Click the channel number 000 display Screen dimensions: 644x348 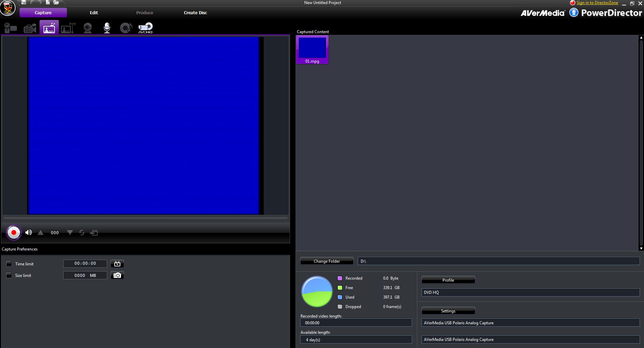pos(55,233)
